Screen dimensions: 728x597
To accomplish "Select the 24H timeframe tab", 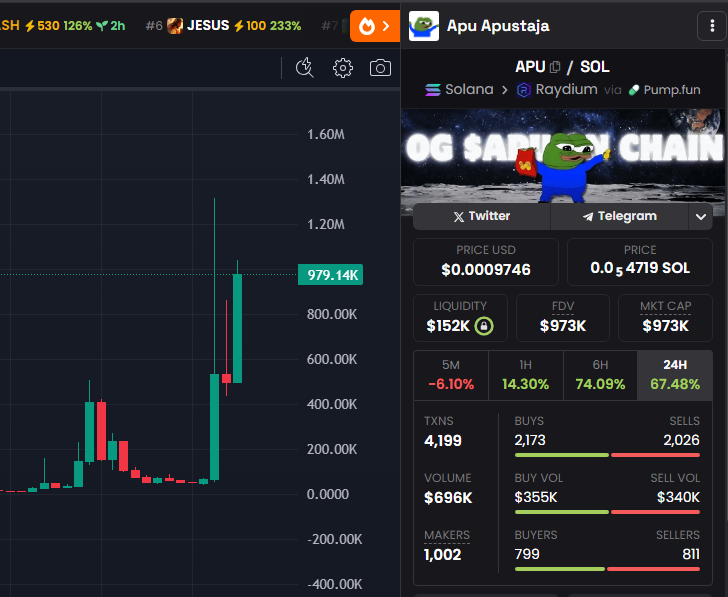I will coord(675,375).
